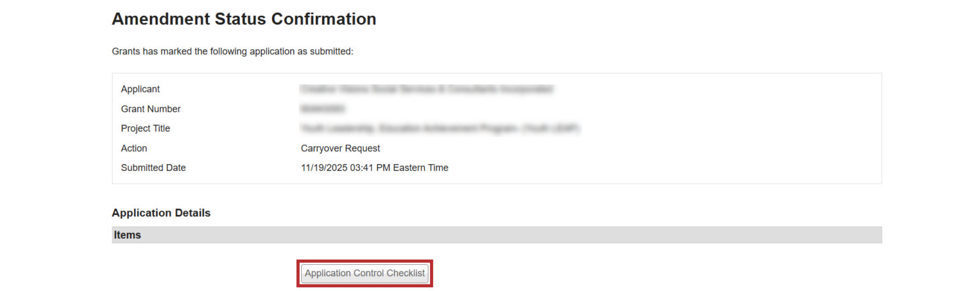Click the blurred applicant name value
The height and width of the screenshot is (291, 980).
pos(426,89)
